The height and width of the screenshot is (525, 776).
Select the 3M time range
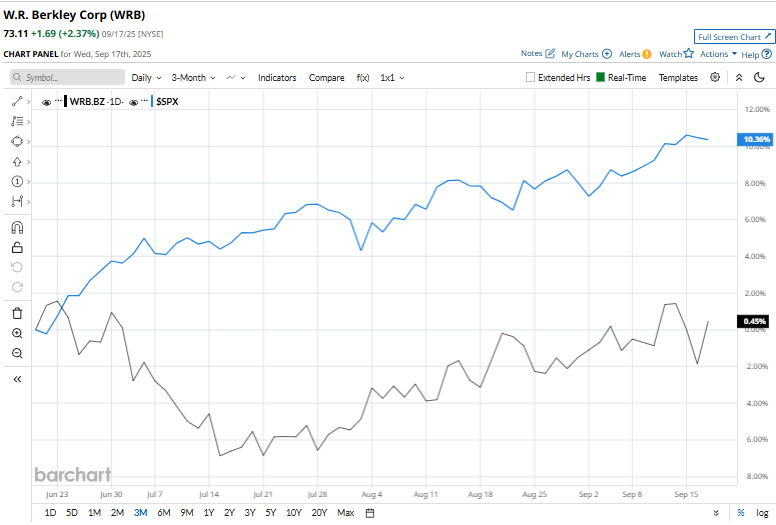[141, 513]
